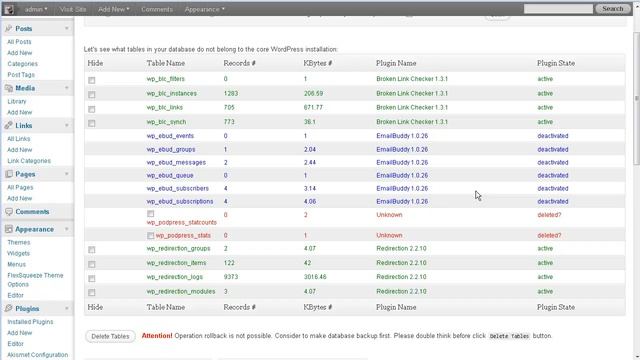640x360 pixels.
Task: Click the records value 9373
Action: [231, 277]
